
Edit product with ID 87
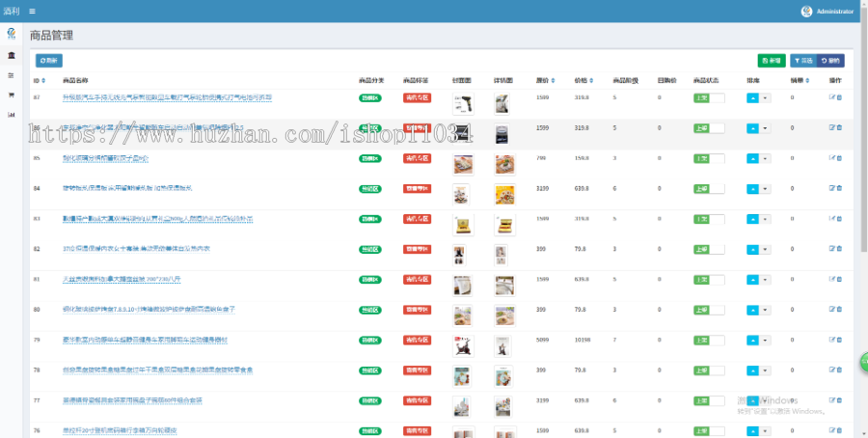831,97
